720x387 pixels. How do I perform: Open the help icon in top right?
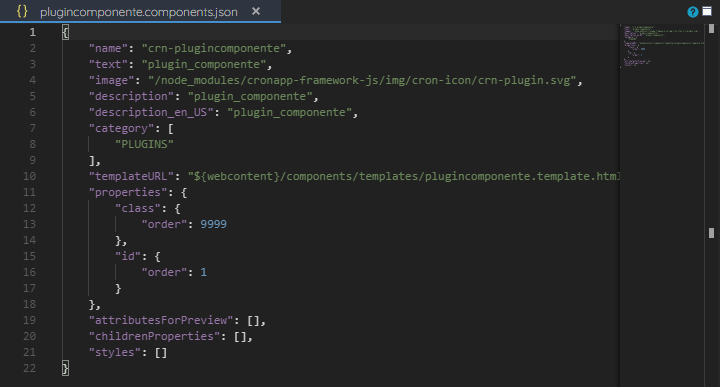click(x=692, y=12)
